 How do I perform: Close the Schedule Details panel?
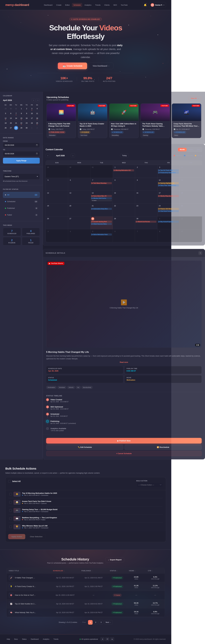pyautogui.click(x=200, y=253)
